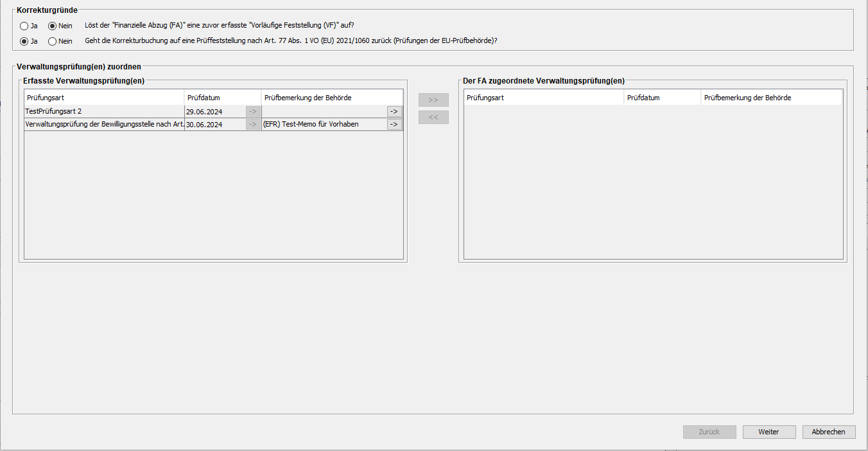The height and width of the screenshot is (451, 868).
Task: Select Ja for the Vorläufige Feststellung question
Action: pos(24,26)
